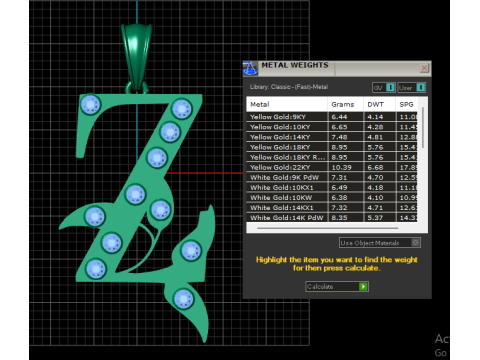The height and width of the screenshot is (360, 480).
Task: Toggle the User library switch
Action: click(x=411, y=88)
